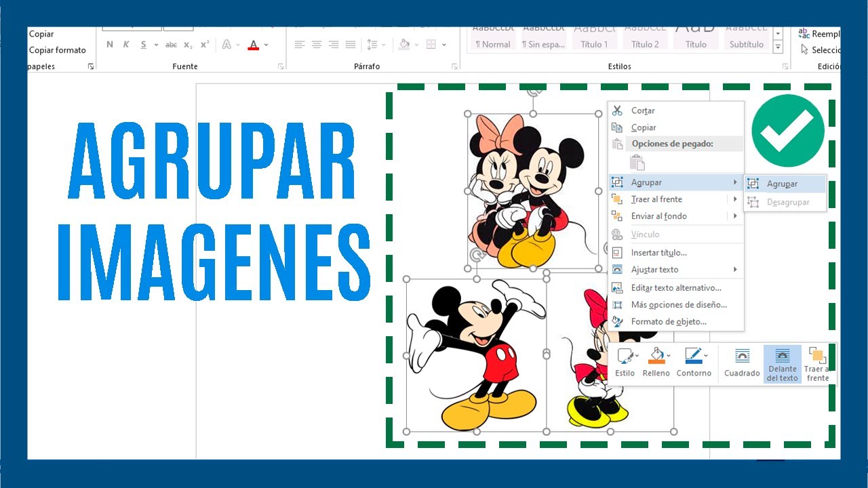
Task: Apply the Título style
Action: point(696,39)
